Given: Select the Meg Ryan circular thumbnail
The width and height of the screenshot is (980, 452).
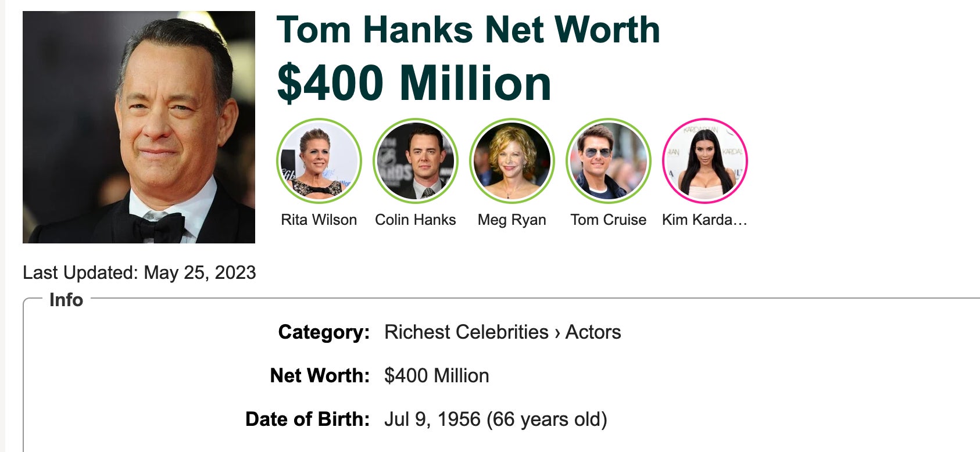Looking at the screenshot, I should pos(512,161).
